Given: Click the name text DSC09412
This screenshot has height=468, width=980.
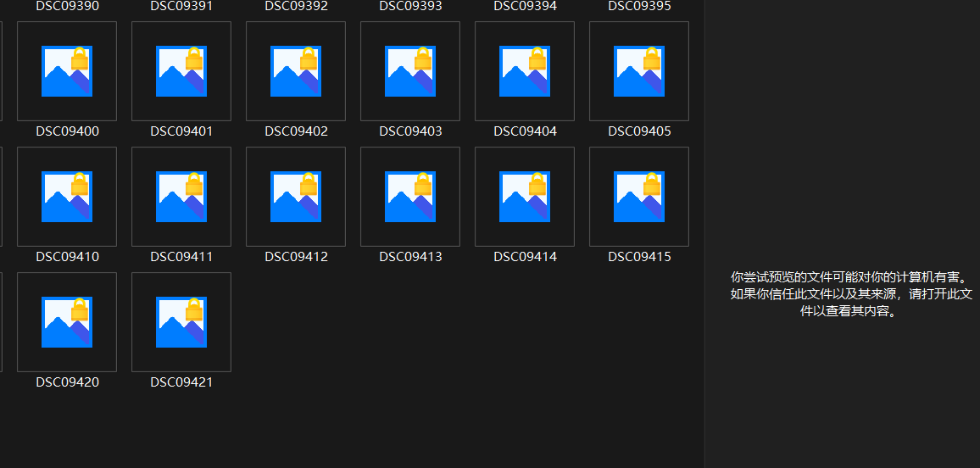Looking at the screenshot, I should click(x=296, y=257).
